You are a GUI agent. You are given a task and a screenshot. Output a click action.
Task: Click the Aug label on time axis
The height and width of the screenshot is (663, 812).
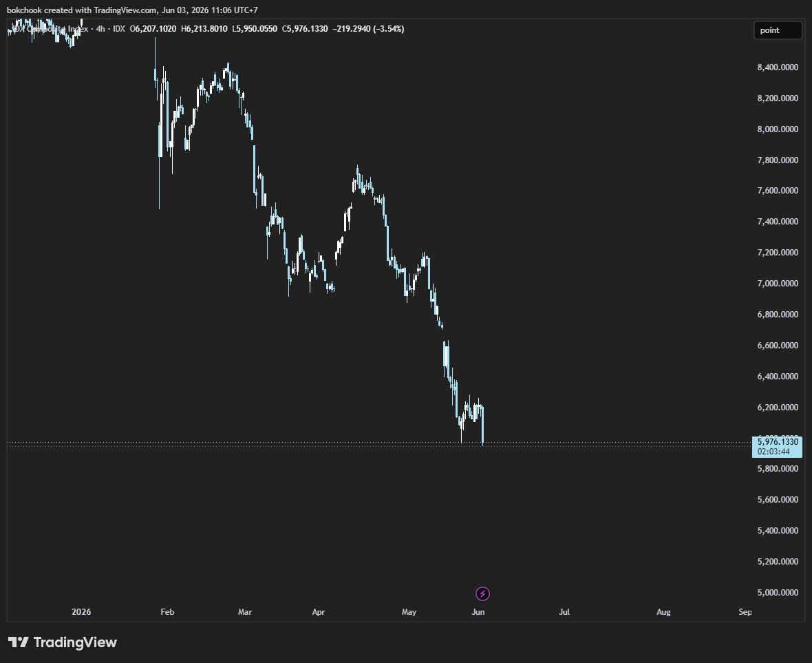(663, 612)
